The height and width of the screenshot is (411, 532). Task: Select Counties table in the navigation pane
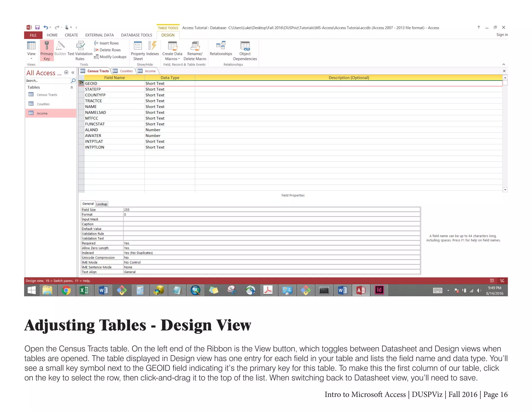click(x=51, y=104)
